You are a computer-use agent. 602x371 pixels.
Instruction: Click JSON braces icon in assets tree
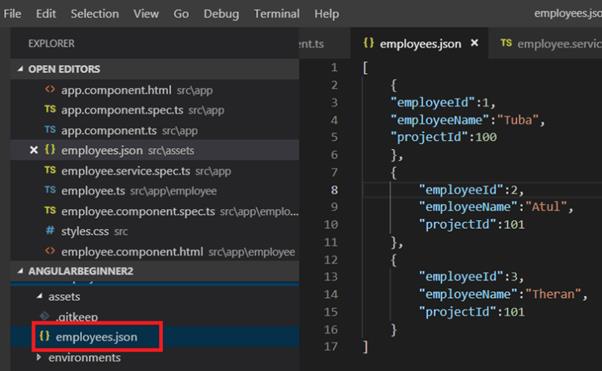[x=45, y=336]
